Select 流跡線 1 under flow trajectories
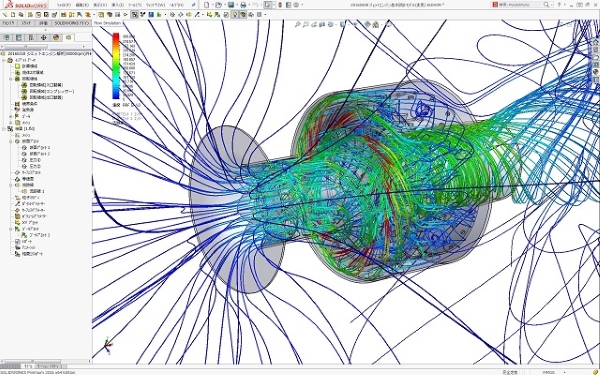This screenshot has width=600, height=375. tap(37, 191)
